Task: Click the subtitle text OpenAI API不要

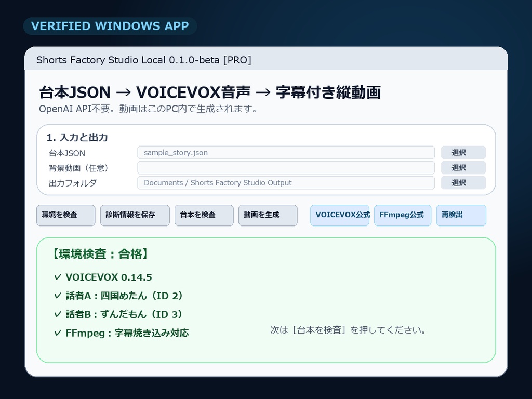Action: click(x=79, y=109)
